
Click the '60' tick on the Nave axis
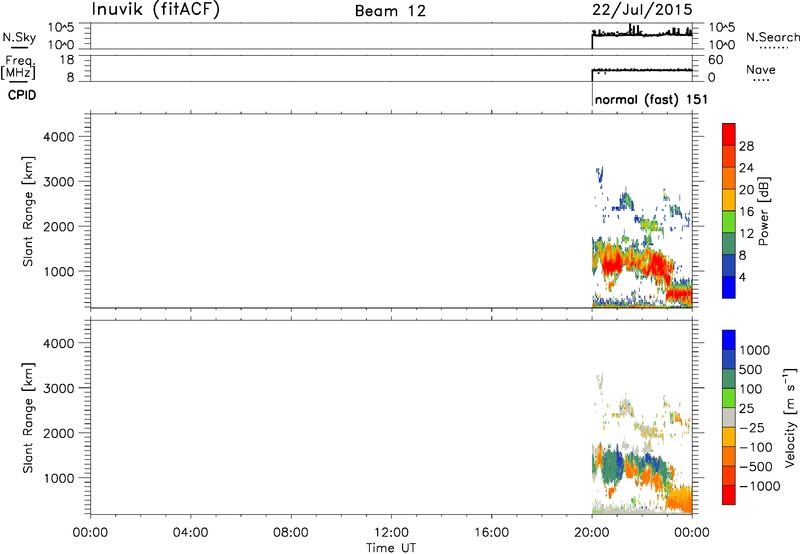[x=715, y=60]
